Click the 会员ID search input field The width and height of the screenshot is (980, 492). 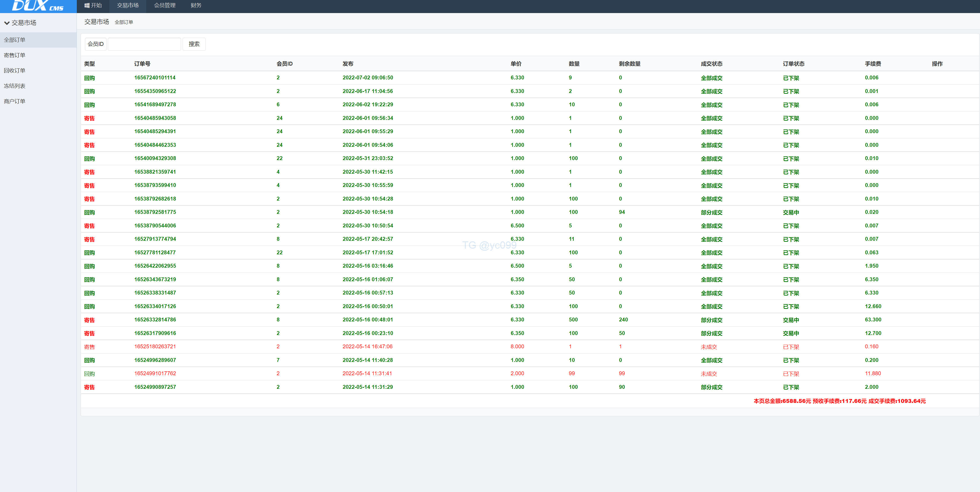click(x=144, y=44)
